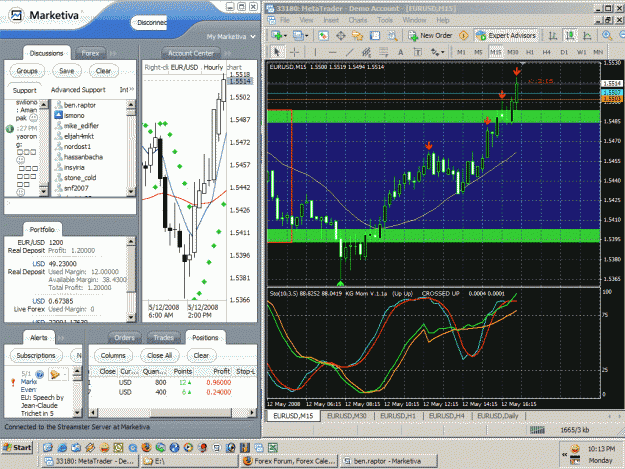Select M15 timeframe button

pyautogui.click(x=495, y=52)
